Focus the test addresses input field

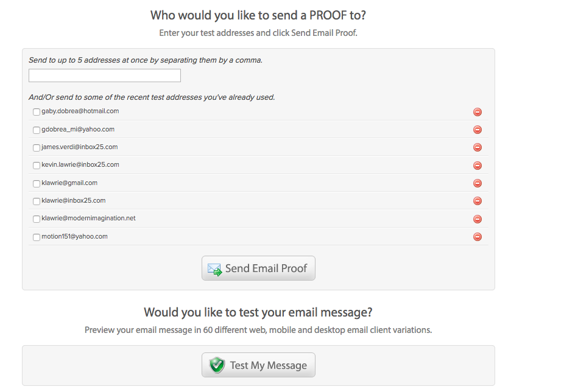[x=105, y=75]
